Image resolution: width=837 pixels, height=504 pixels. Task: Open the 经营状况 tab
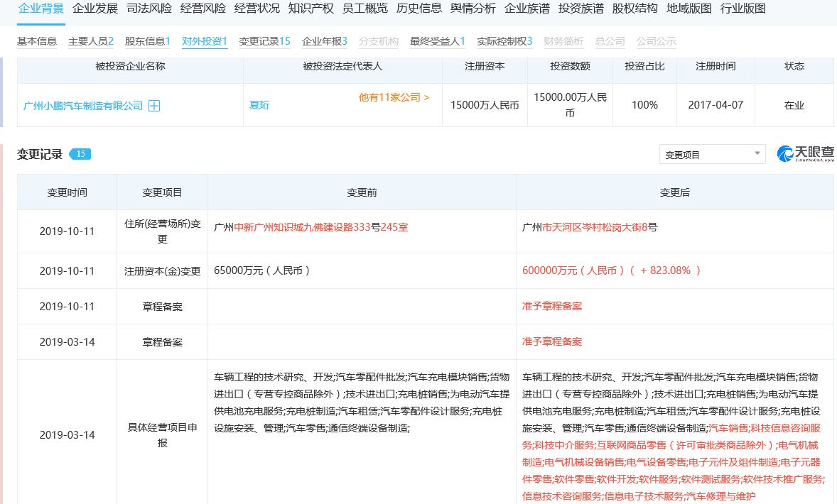256,9
